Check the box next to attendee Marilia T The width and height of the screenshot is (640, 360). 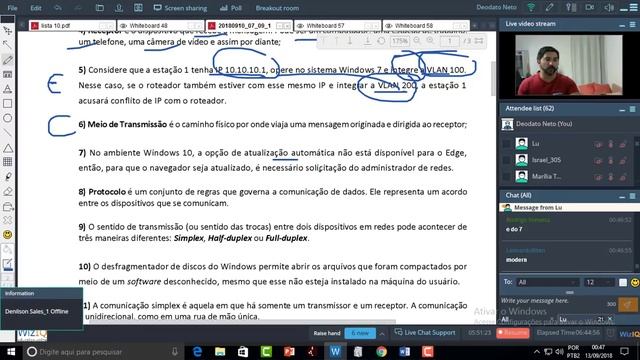507,176
